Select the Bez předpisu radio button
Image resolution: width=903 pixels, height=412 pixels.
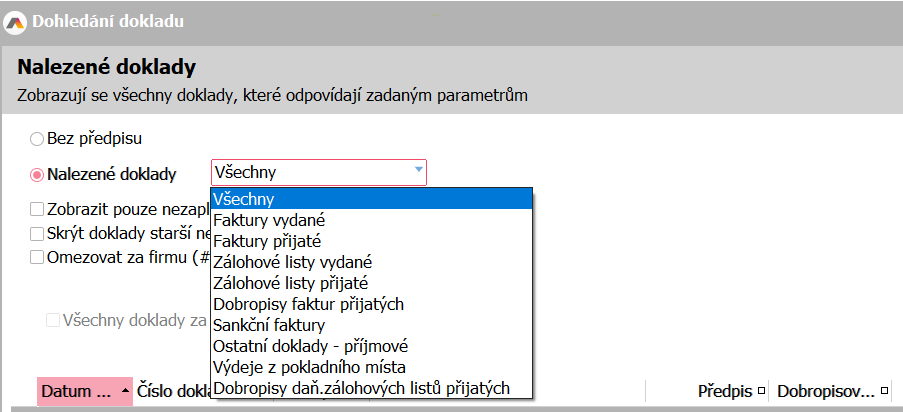coord(37,139)
